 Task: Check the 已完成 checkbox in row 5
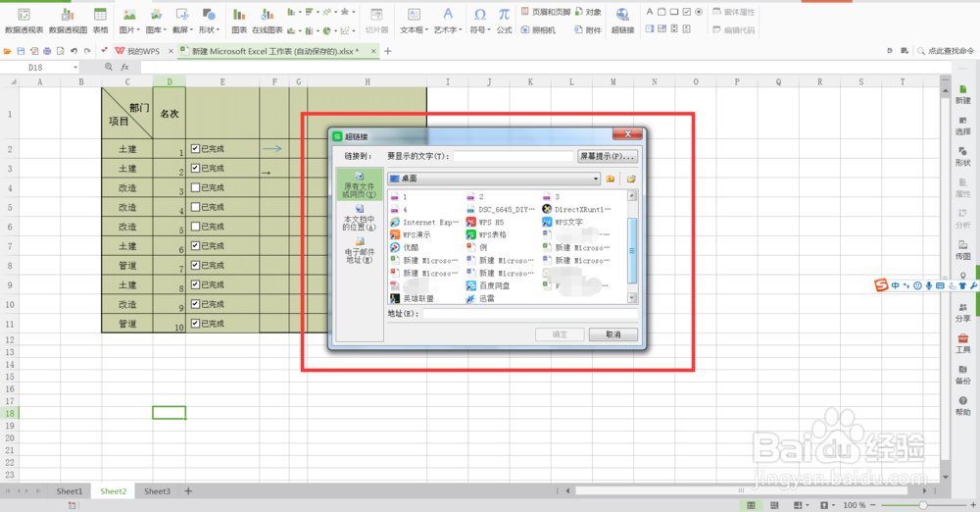[196, 207]
